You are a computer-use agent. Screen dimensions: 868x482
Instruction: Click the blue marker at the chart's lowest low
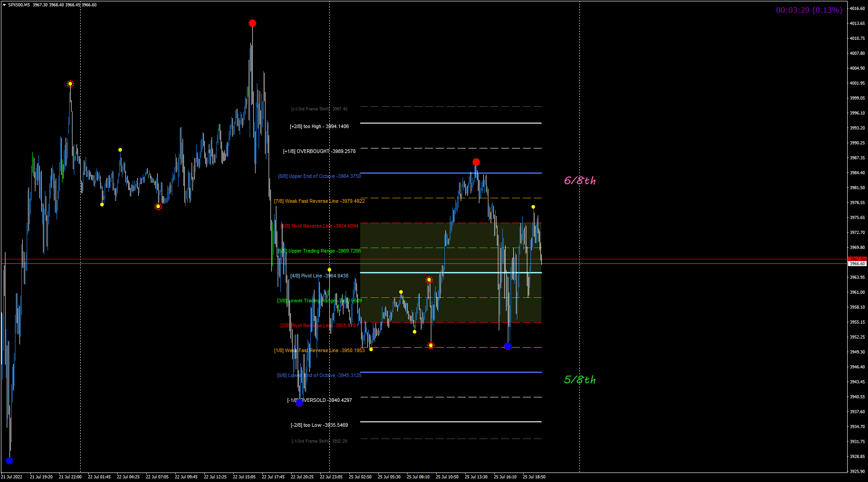click(x=10, y=461)
